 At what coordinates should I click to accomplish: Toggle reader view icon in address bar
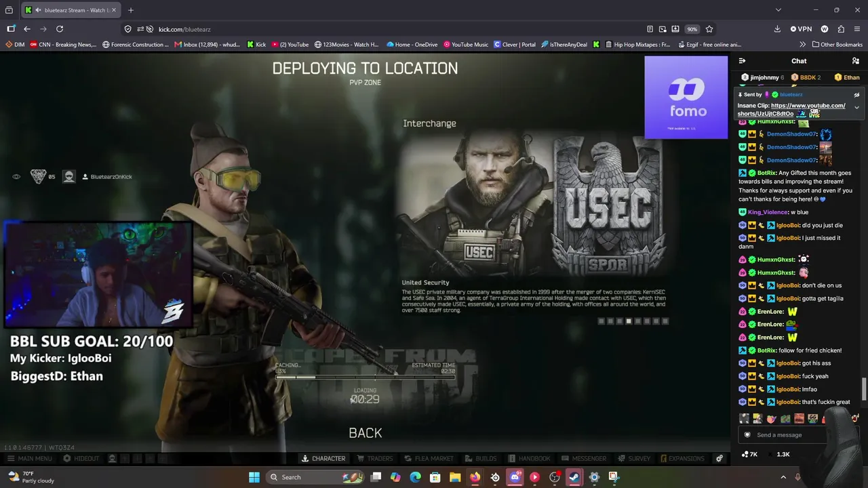pos(650,29)
